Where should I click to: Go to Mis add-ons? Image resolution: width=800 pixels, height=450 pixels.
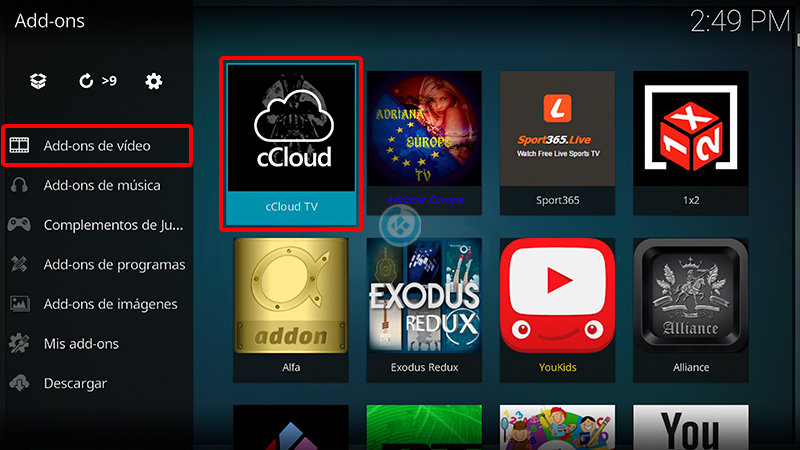click(97, 343)
